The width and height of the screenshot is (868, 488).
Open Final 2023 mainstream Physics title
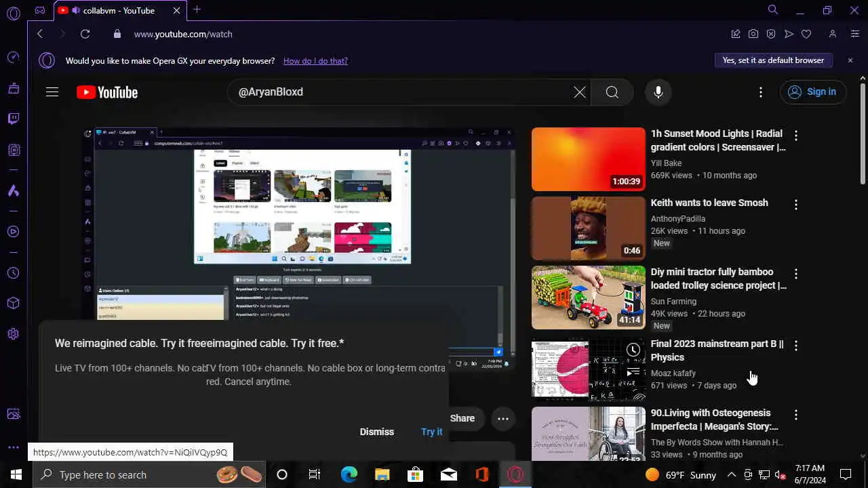pyautogui.click(x=717, y=350)
